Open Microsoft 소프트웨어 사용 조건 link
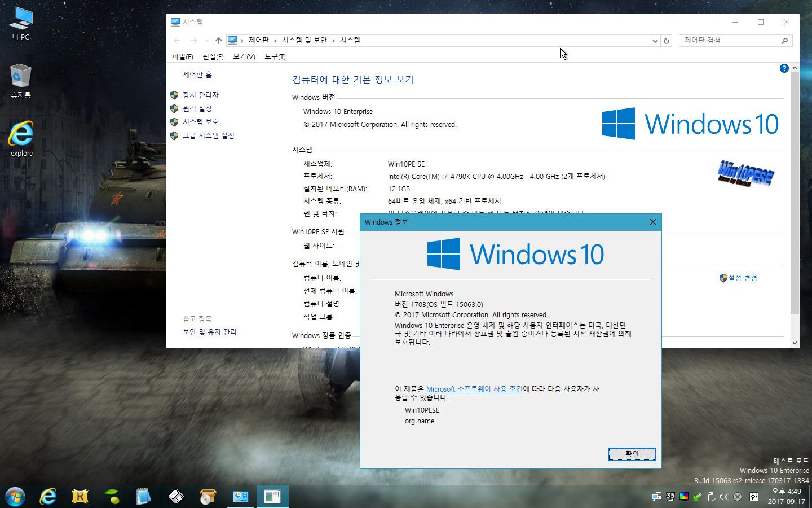812x508 pixels. [474, 389]
